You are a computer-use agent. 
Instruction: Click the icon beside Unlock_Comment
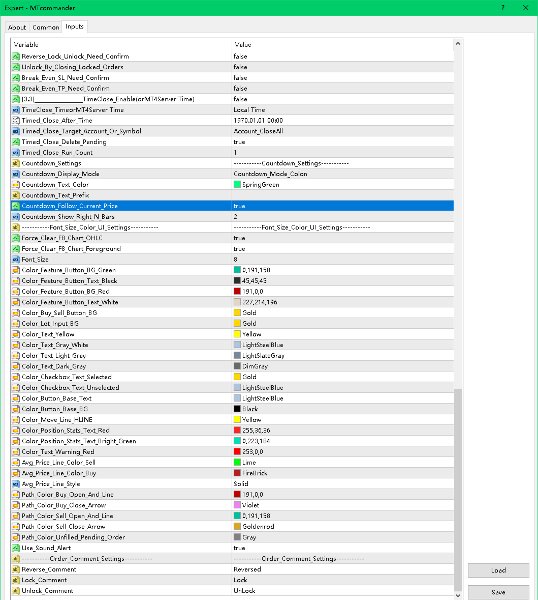tap(16, 591)
